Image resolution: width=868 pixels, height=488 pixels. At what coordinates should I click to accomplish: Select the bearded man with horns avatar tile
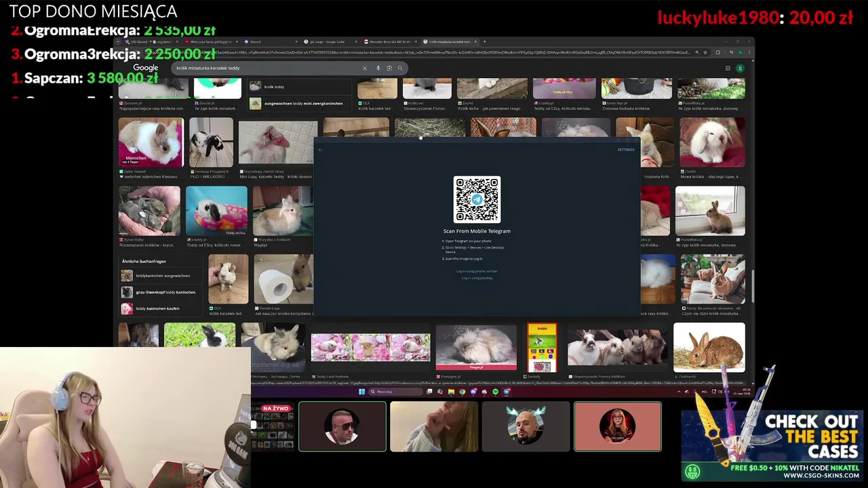click(526, 426)
